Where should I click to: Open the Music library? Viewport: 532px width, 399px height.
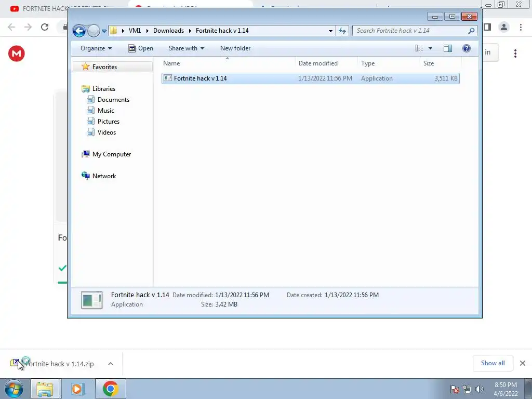point(106,110)
